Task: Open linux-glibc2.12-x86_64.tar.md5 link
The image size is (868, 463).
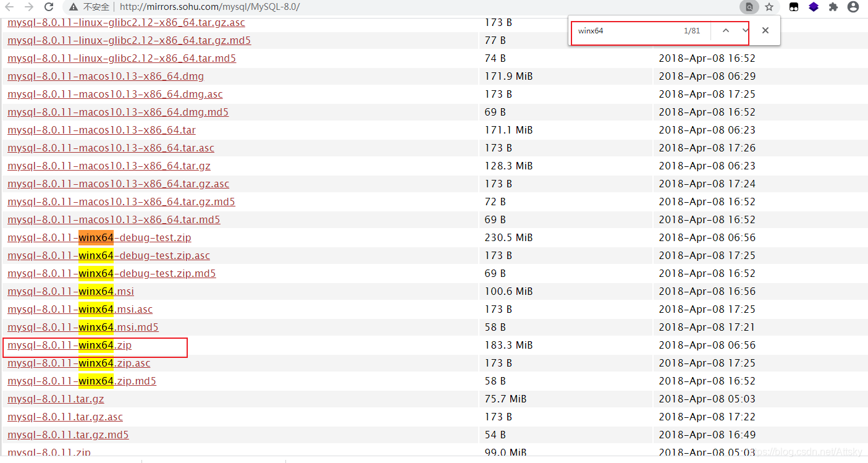Action: [122, 58]
